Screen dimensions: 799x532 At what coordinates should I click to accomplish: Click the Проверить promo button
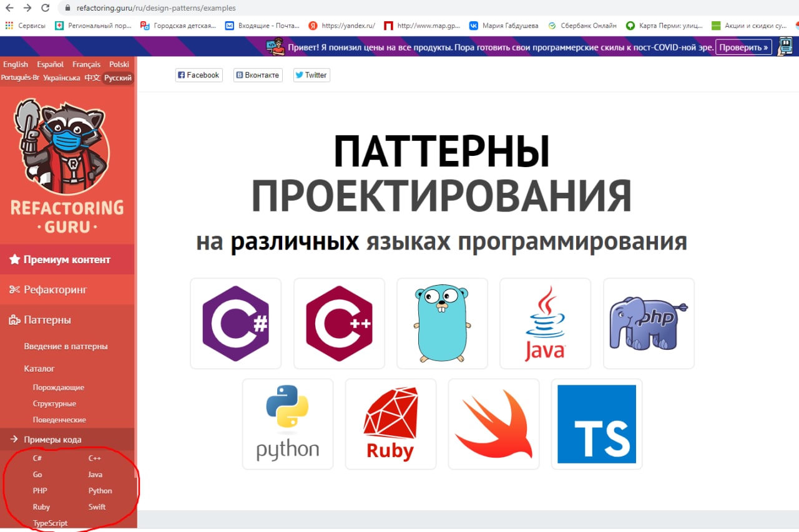coord(743,47)
